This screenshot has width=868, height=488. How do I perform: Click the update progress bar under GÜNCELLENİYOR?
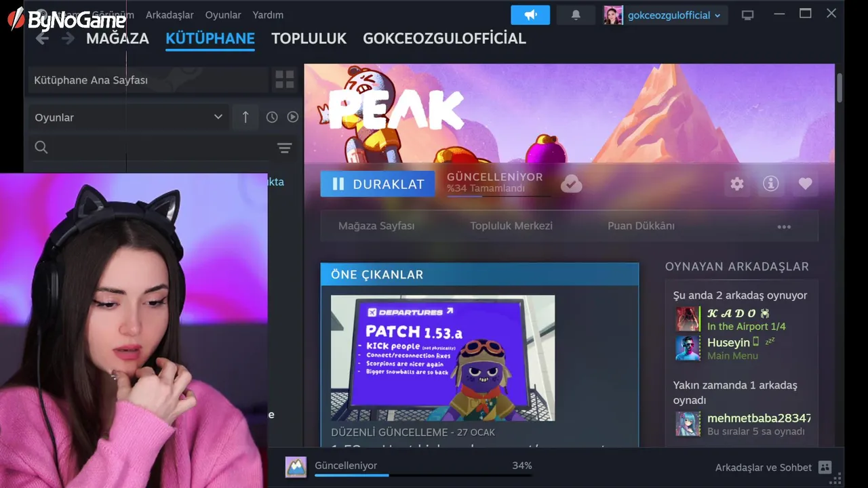(498, 197)
